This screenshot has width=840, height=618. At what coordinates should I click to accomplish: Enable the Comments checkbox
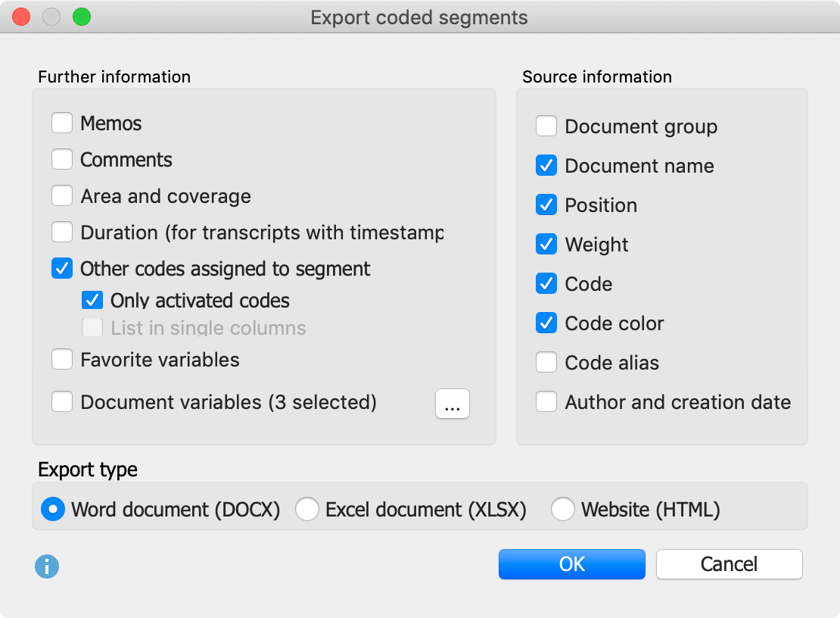click(x=62, y=159)
